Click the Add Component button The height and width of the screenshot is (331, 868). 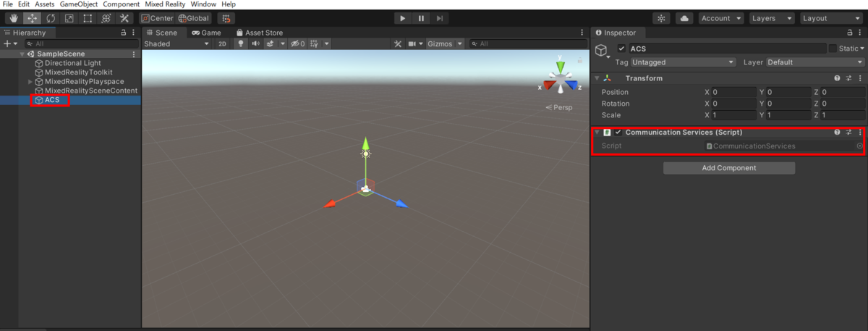coord(729,168)
